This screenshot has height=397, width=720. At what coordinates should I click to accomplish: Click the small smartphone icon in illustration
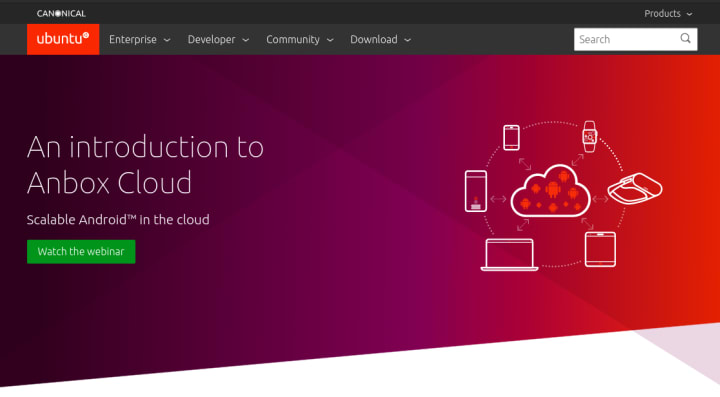512,137
